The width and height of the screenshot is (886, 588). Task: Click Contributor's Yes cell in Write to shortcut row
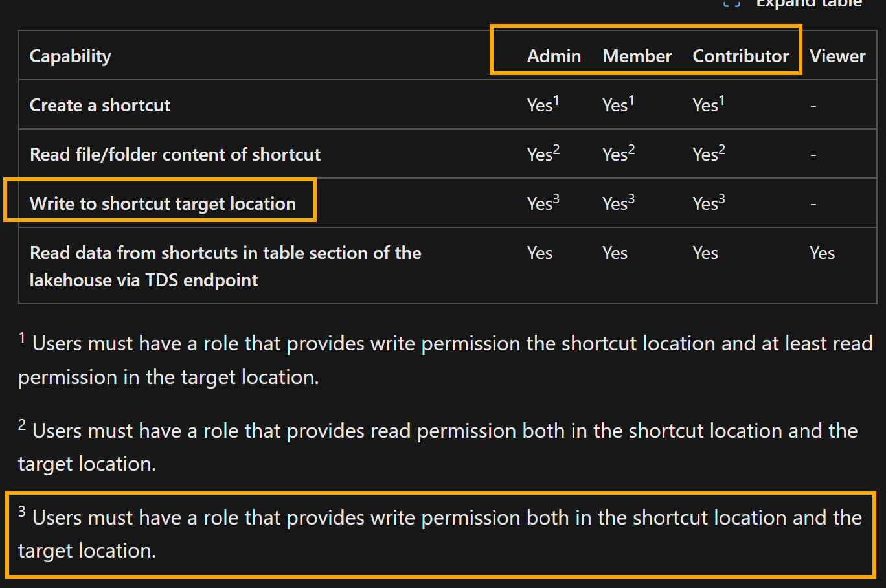(709, 203)
